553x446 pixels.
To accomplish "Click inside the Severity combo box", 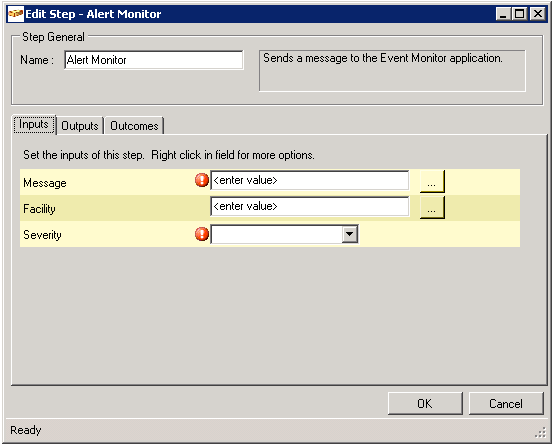I will click(x=284, y=234).
